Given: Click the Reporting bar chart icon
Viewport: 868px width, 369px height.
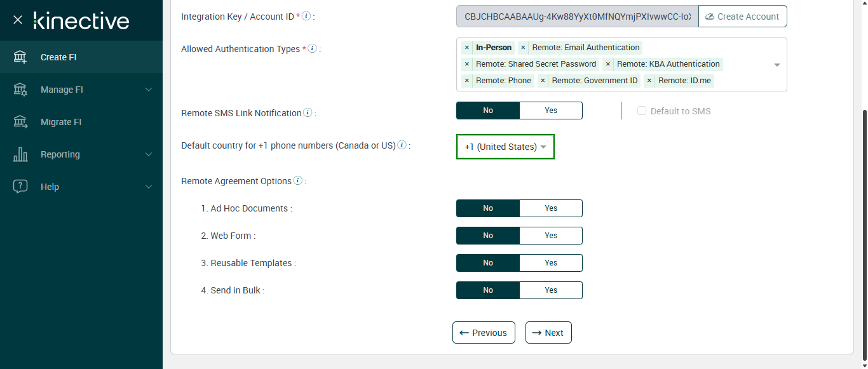Looking at the screenshot, I should pos(20,154).
